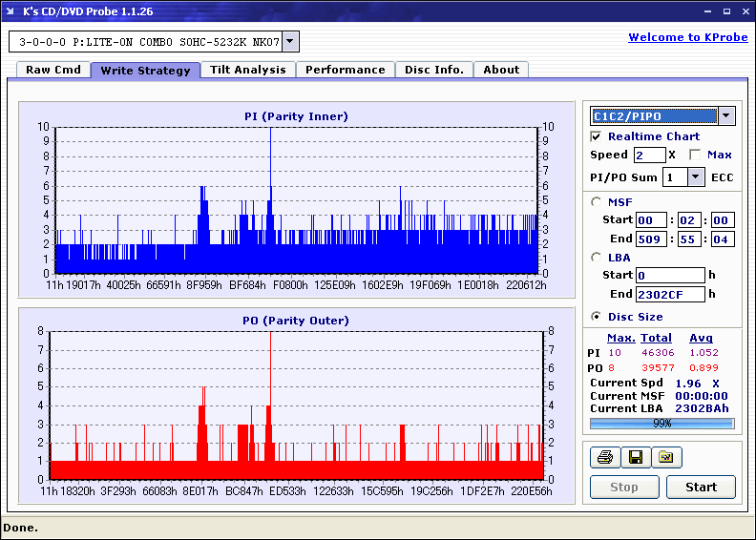
Task: Choose the Disc Size radio option
Action: [x=597, y=317]
